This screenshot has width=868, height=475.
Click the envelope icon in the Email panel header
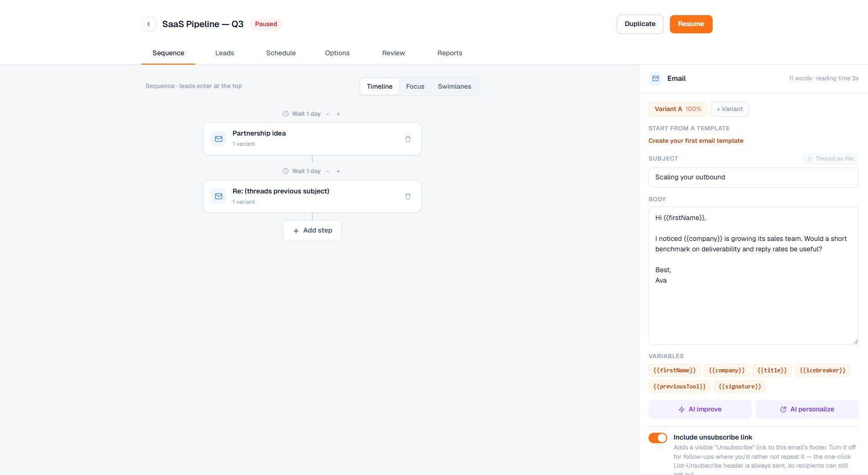[x=655, y=79]
